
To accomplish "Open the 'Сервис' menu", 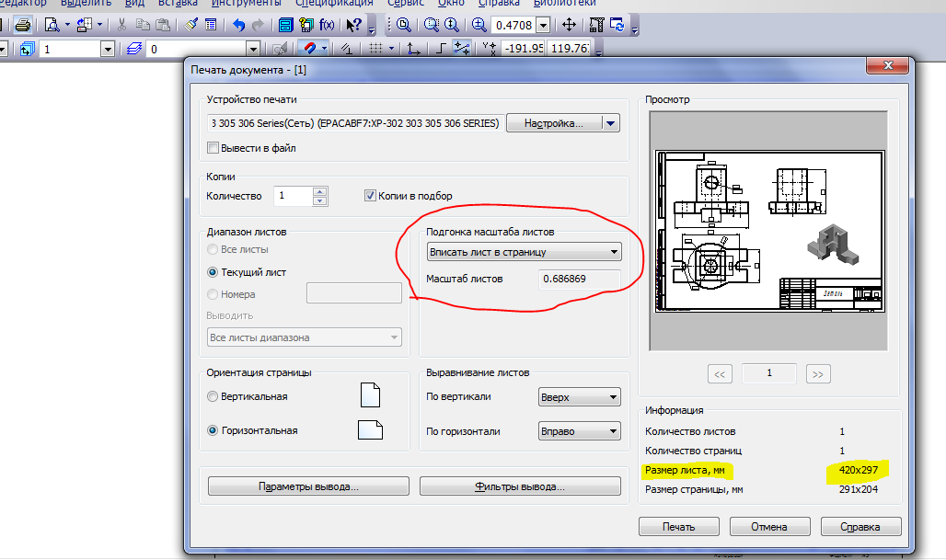I will click(406, 3).
